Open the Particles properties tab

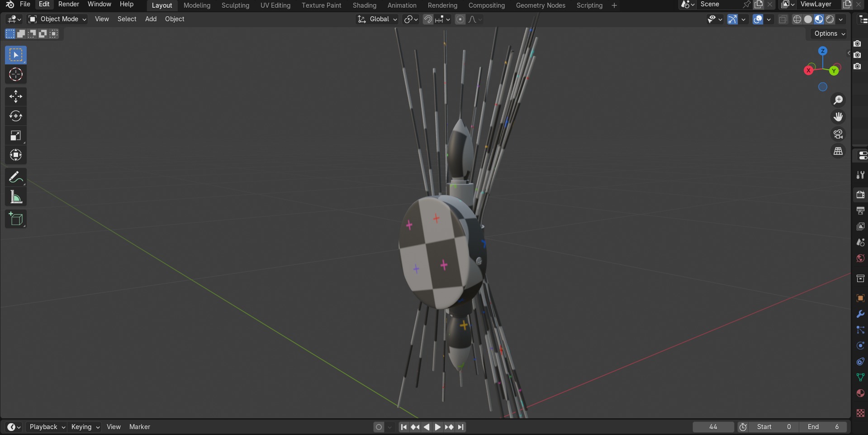tap(860, 330)
